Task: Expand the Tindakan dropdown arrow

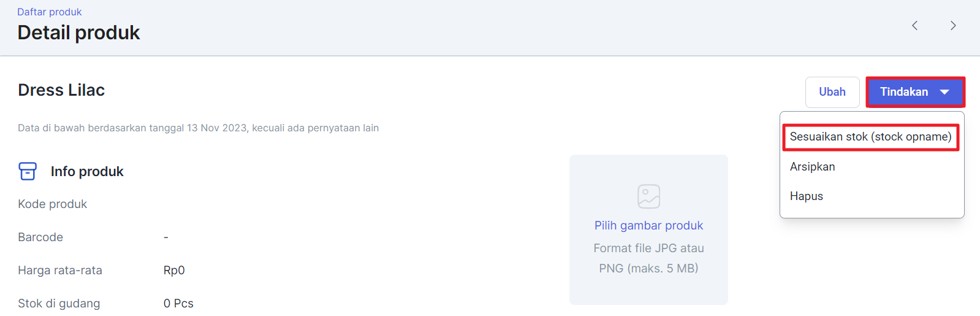Action: pyautogui.click(x=944, y=92)
